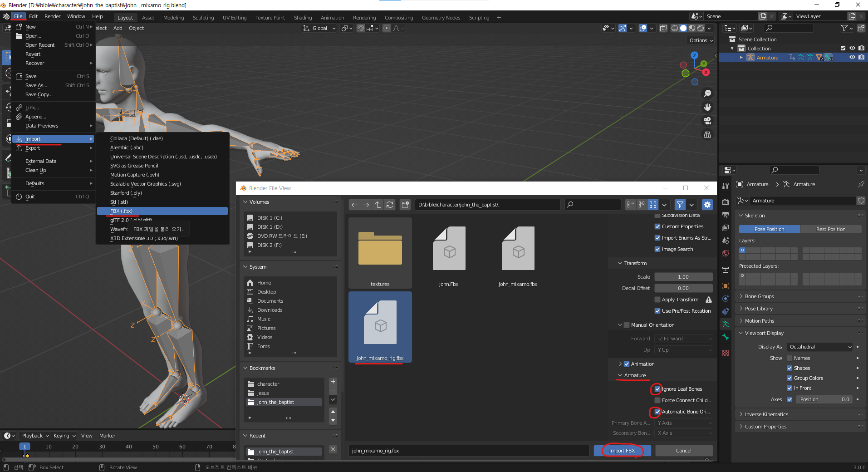Switch to vertical list display mode
The height and width of the screenshot is (472, 868).
point(630,205)
